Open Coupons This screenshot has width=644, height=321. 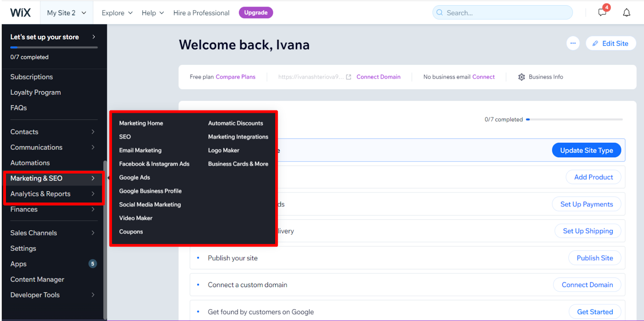(x=131, y=232)
